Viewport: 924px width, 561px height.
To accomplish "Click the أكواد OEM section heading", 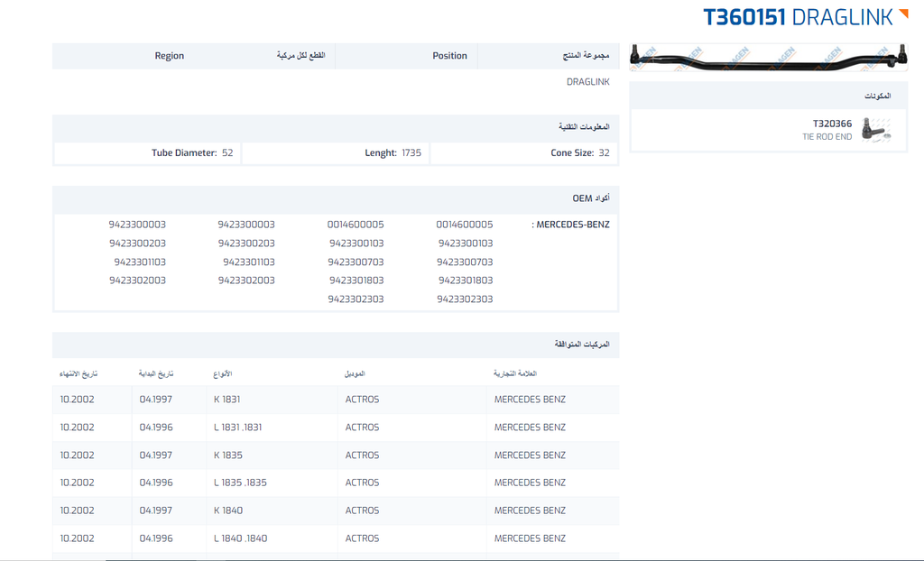I will tap(591, 198).
